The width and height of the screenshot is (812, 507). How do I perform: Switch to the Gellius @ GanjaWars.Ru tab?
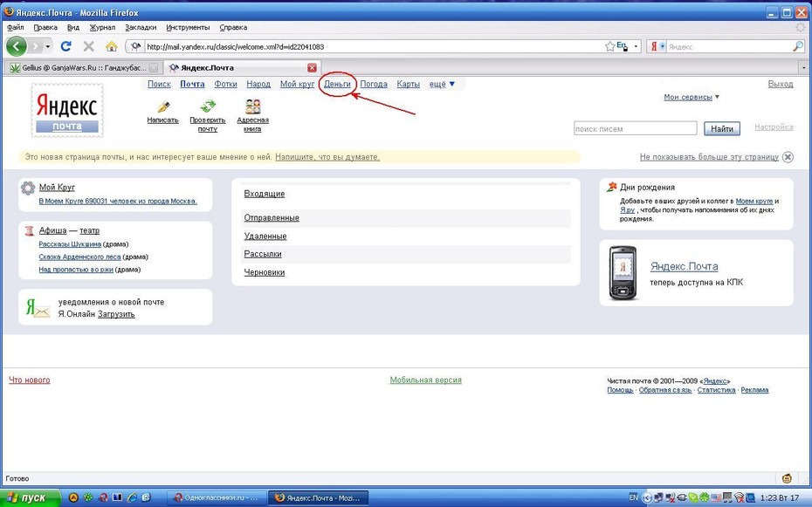tap(83, 68)
